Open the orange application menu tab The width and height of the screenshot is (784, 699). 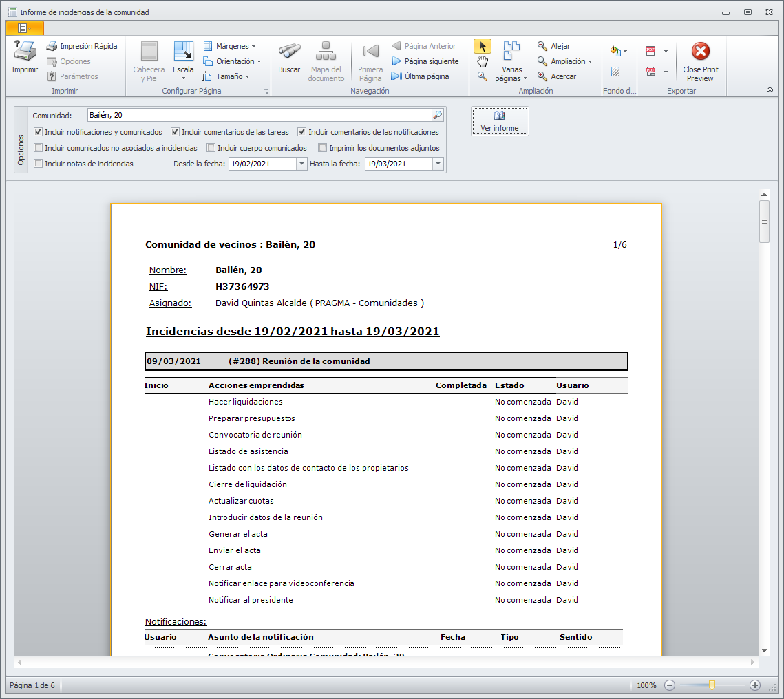pos(25,28)
